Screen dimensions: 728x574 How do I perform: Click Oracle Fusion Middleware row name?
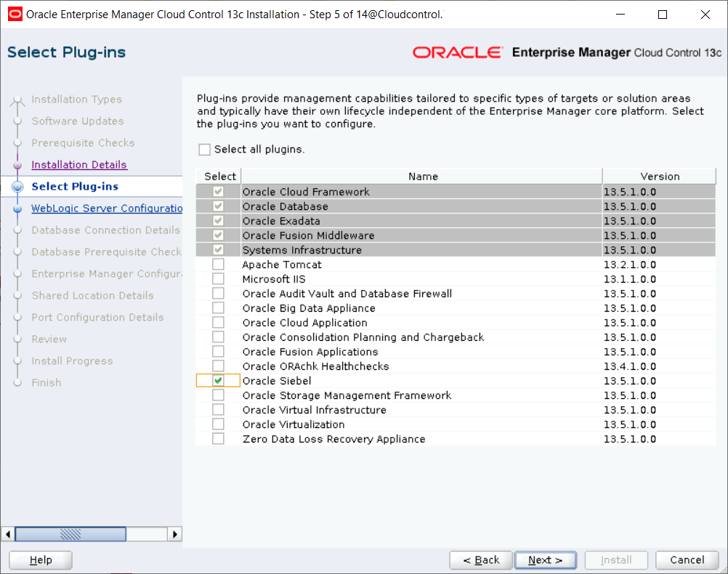coord(308,235)
